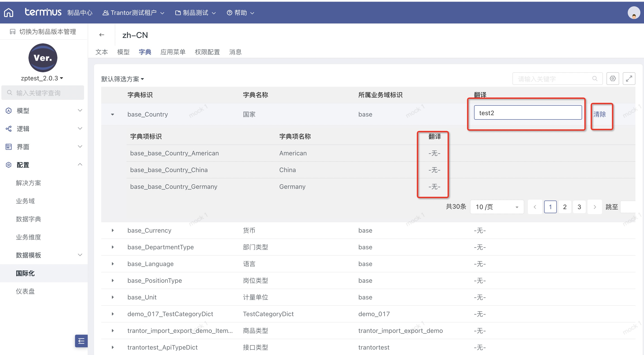Expand the base_Unit row
This screenshot has width=644, height=355.
pyautogui.click(x=113, y=297)
